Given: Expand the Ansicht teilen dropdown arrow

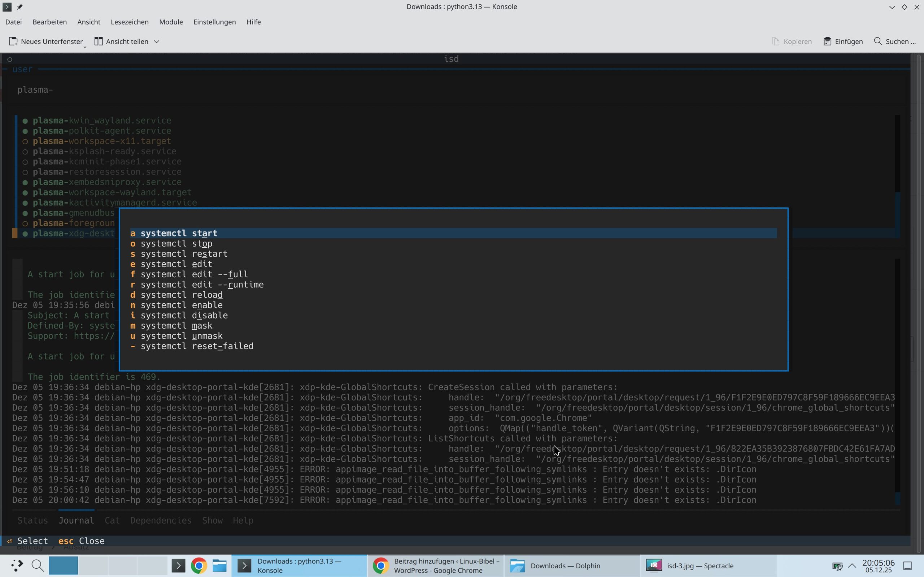Looking at the screenshot, I should click(157, 41).
